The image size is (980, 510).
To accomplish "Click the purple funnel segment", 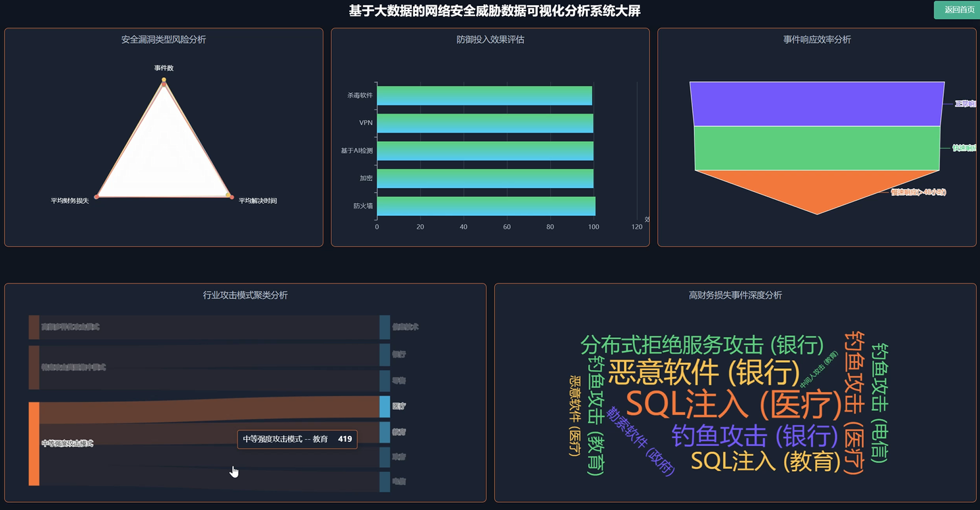I will click(x=817, y=104).
